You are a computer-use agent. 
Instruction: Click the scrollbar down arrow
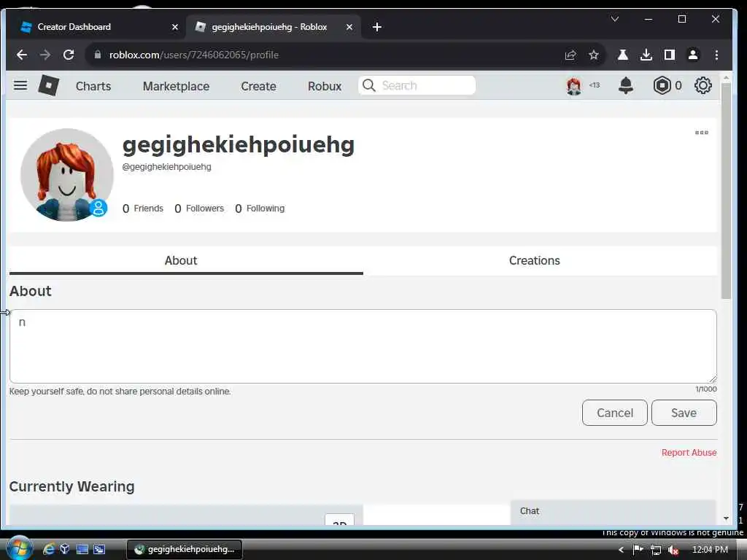click(x=726, y=518)
